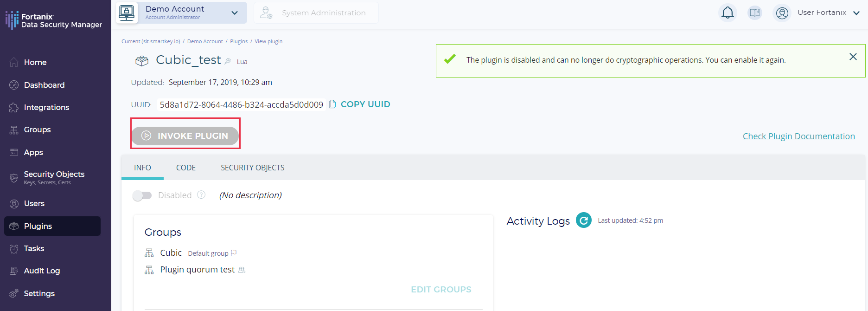The height and width of the screenshot is (311, 868).
Task: Click the INVOKE PLUGIN button
Action: [185, 136]
